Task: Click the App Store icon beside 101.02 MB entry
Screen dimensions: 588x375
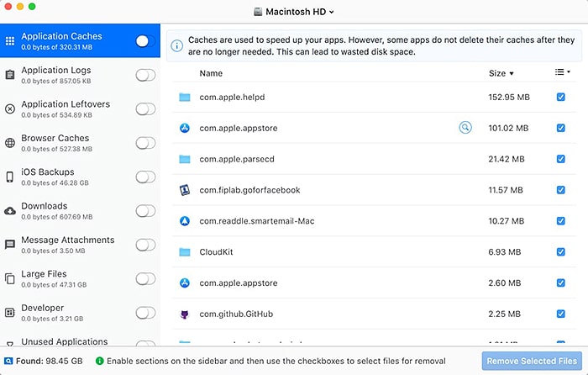Action: pos(185,128)
